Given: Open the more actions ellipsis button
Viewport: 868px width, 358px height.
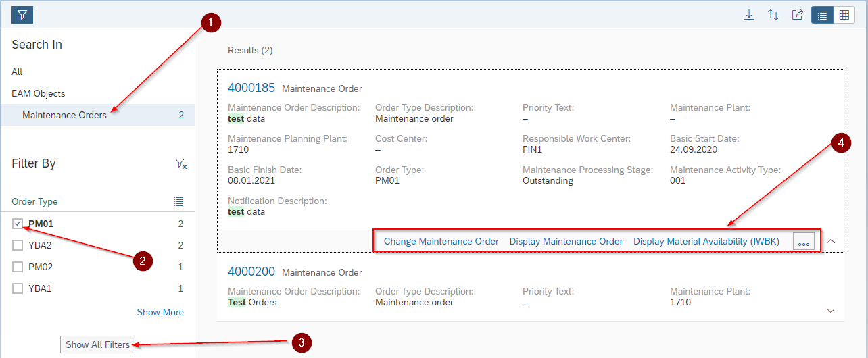Looking at the screenshot, I should pyautogui.click(x=803, y=242).
